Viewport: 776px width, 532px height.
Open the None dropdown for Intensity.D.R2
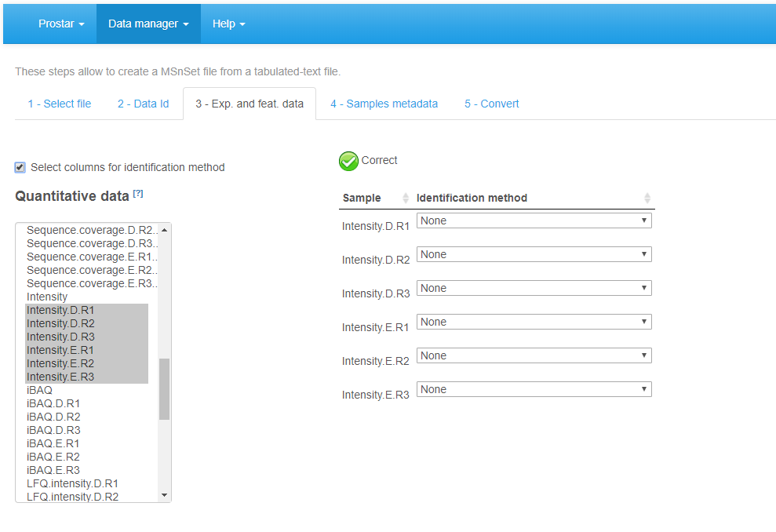(534, 254)
